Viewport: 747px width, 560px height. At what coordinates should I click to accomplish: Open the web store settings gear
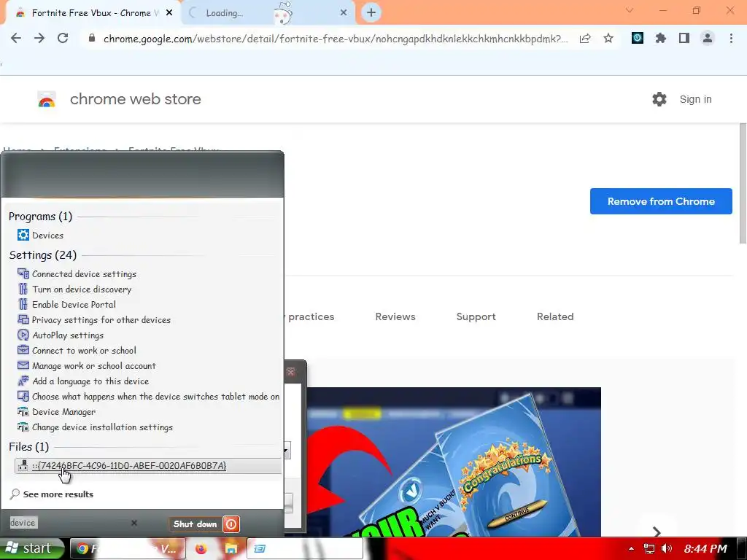coord(659,99)
